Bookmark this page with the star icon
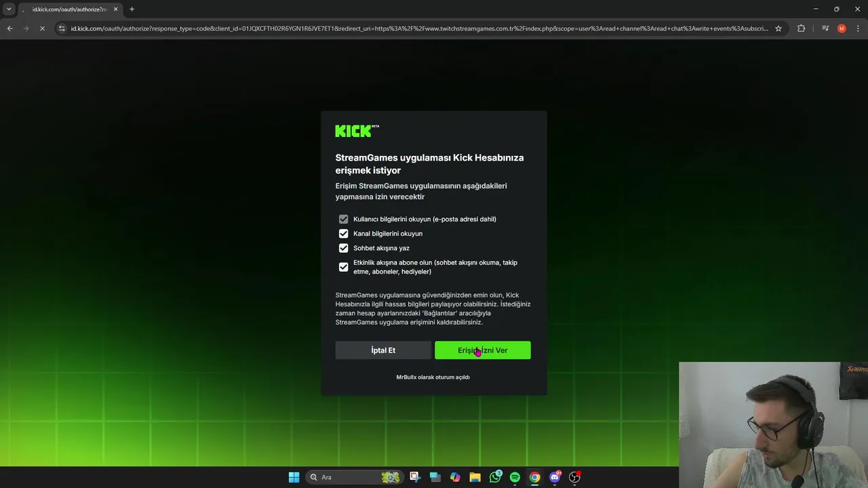The image size is (868, 488). tap(778, 28)
